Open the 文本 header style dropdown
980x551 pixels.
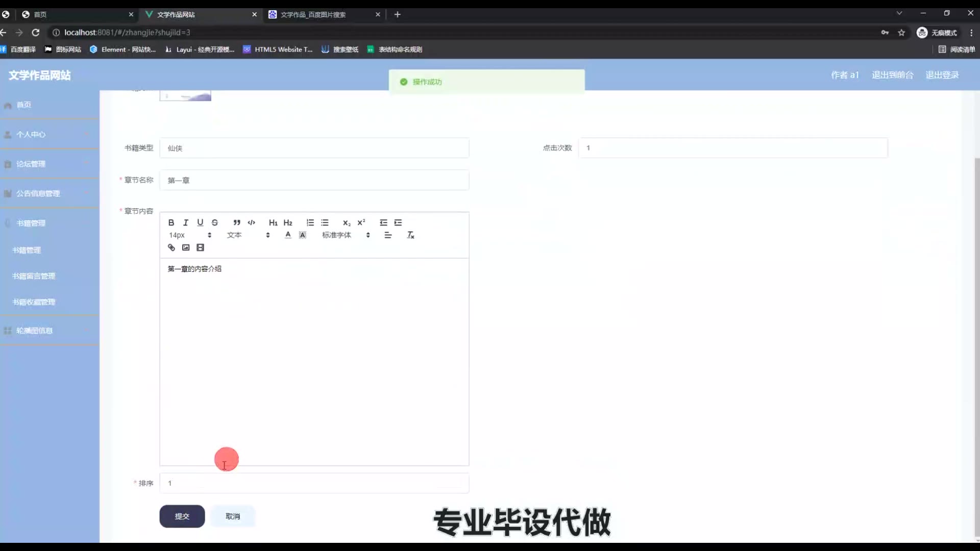click(248, 235)
